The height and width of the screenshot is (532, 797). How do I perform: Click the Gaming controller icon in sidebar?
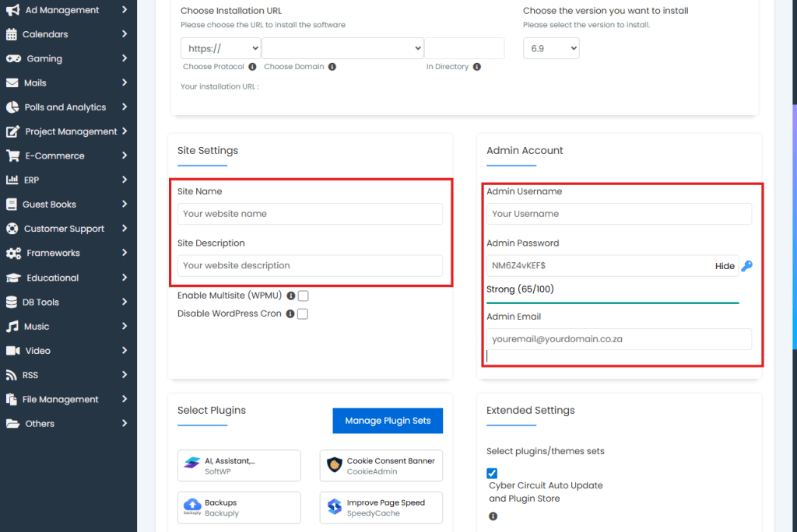coord(13,59)
